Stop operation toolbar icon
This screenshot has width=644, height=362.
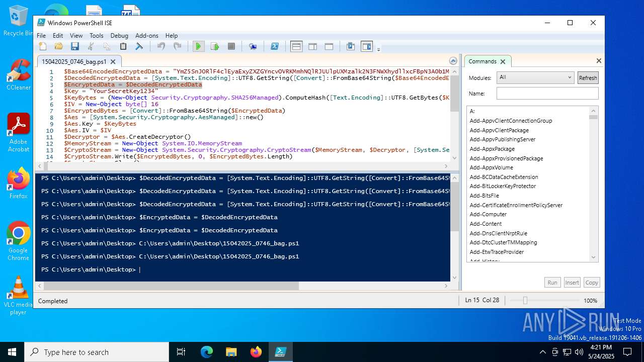click(231, 46)
